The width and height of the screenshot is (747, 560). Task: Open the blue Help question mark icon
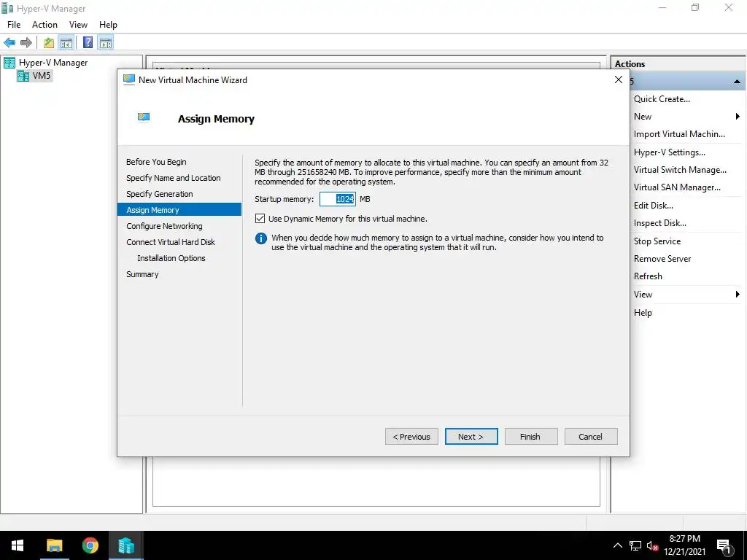[x=88, y=43]
